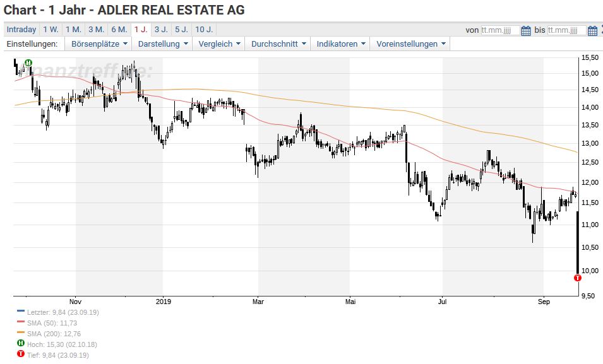Select the 10 J. time range tab
Image resolution: width=603 pixels, height=364 pixels.
coord(204,30)
